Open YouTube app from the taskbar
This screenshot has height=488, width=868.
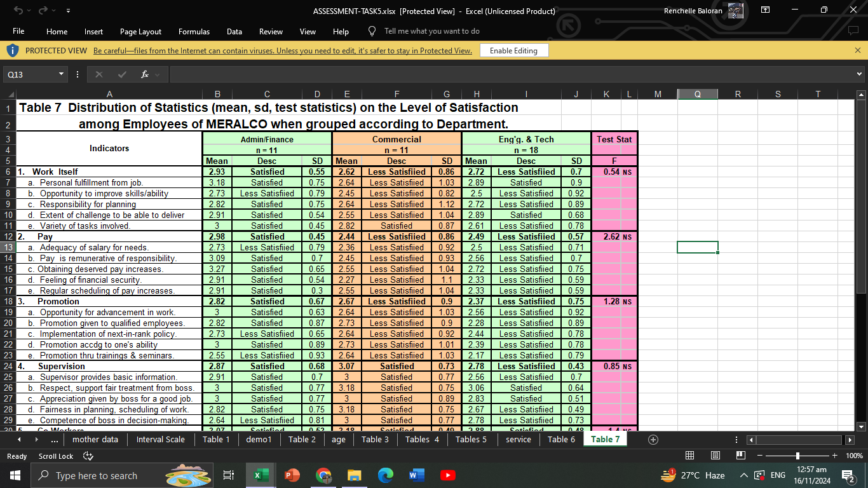click(447, 475)
